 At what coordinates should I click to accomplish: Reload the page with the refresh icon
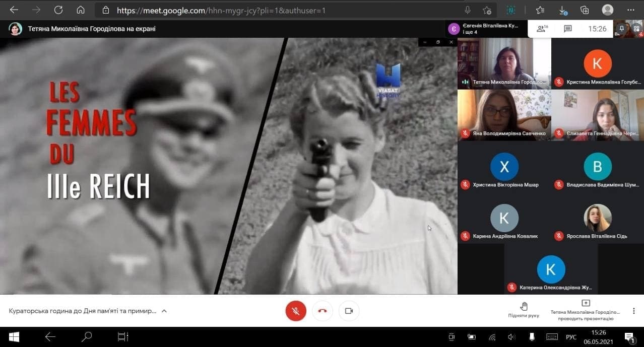58,10
